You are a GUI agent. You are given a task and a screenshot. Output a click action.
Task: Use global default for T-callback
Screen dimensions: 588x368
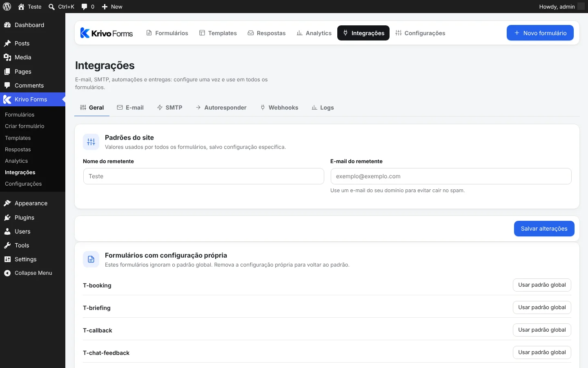click(x=542, y=330)
